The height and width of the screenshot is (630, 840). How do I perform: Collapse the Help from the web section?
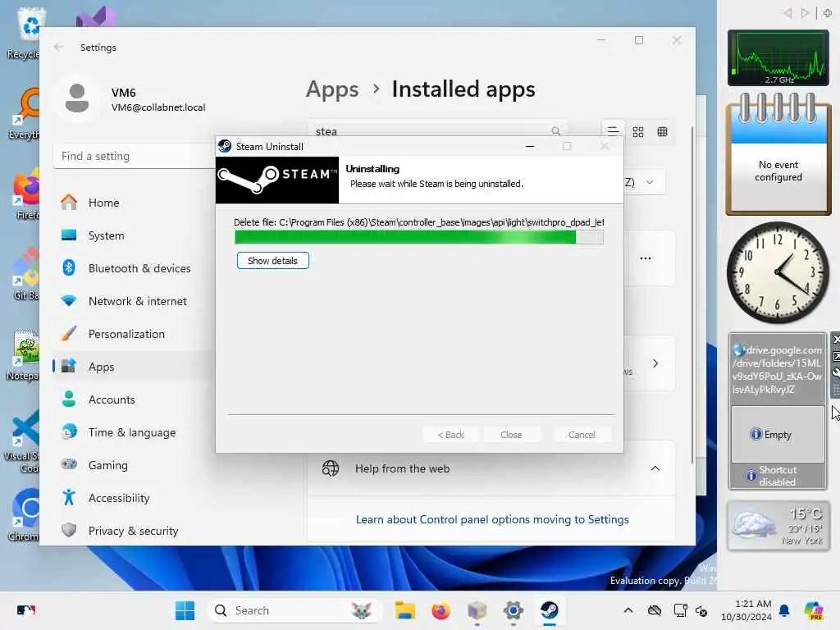coord(655,468)
